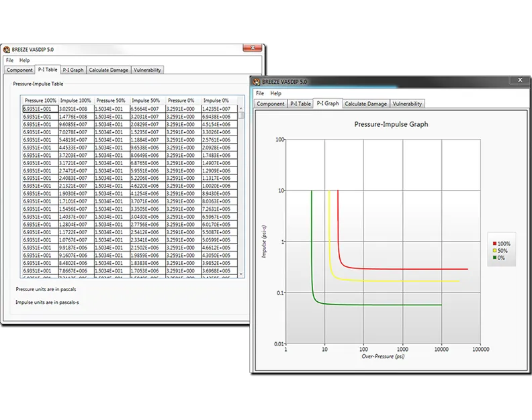
Task: Go to Component tab in table window
Action: pos(19,70)
